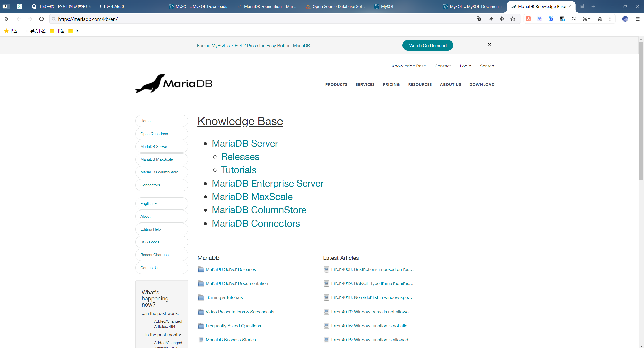Open the blue translation extension icon
The width and height of the screenshot is (644, 348).
[x=551, y=19]
